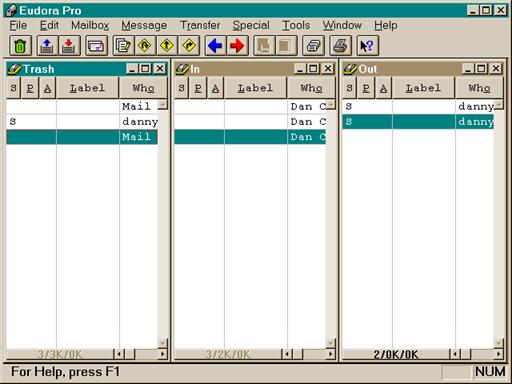Click Out window horizontal scrollbar left arrow
The height and width of the screenshot is (384, 512).
click(x=455, y=354)
